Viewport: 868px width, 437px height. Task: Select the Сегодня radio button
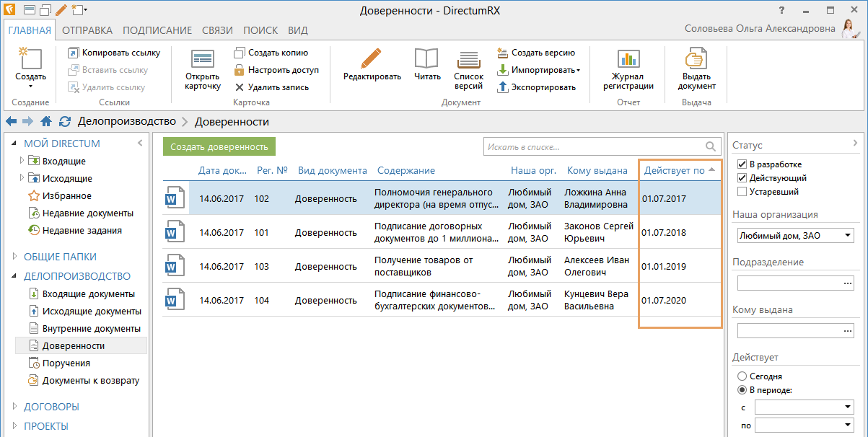[x=742, y=376]
